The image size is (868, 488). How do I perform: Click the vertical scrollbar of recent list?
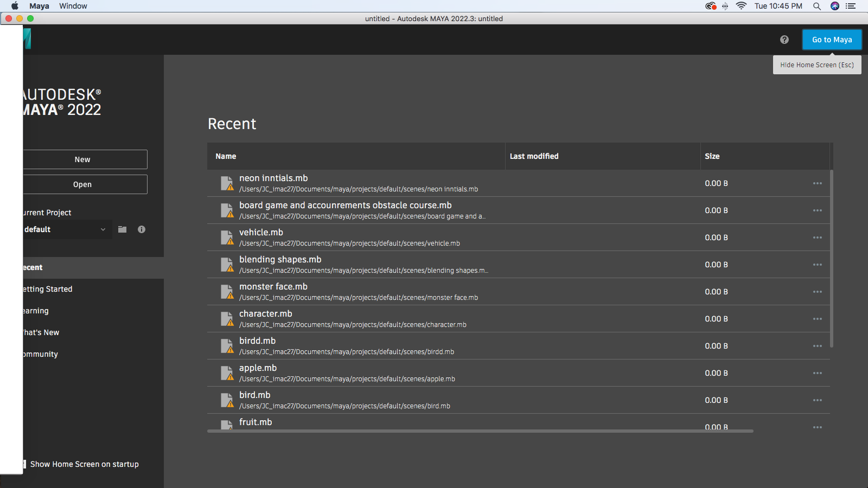[832, 259]
